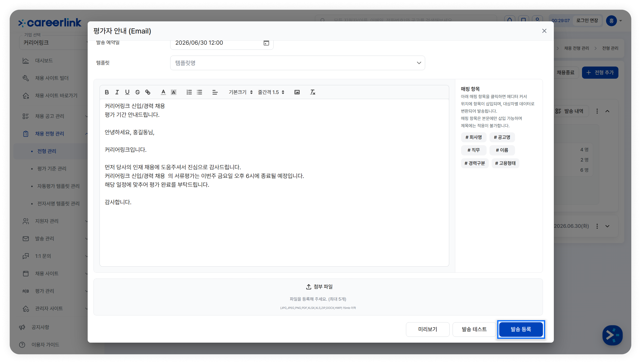
Task: Insert the # 경력구분 mapping tag
Action: [x=475, y=163]
